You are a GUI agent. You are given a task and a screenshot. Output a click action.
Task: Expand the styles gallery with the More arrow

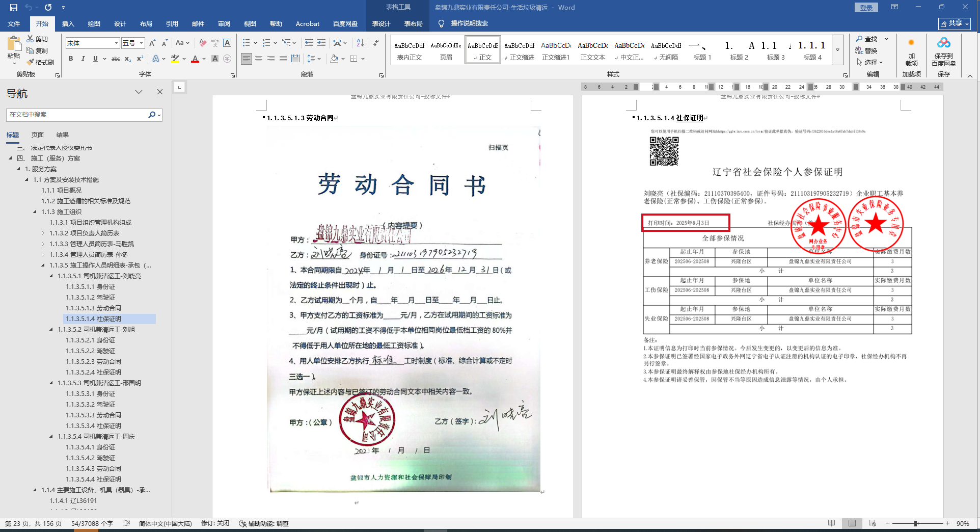837,50
